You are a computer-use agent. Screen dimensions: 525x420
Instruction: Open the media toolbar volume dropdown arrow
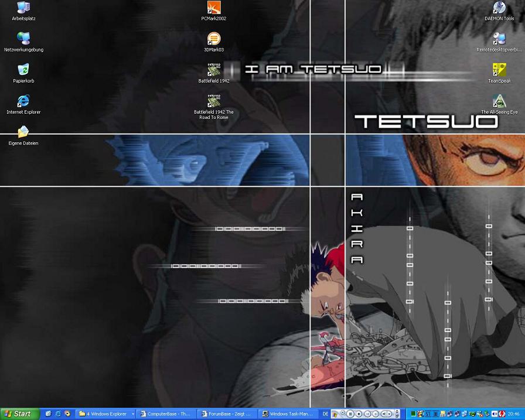tap(390, 414)
